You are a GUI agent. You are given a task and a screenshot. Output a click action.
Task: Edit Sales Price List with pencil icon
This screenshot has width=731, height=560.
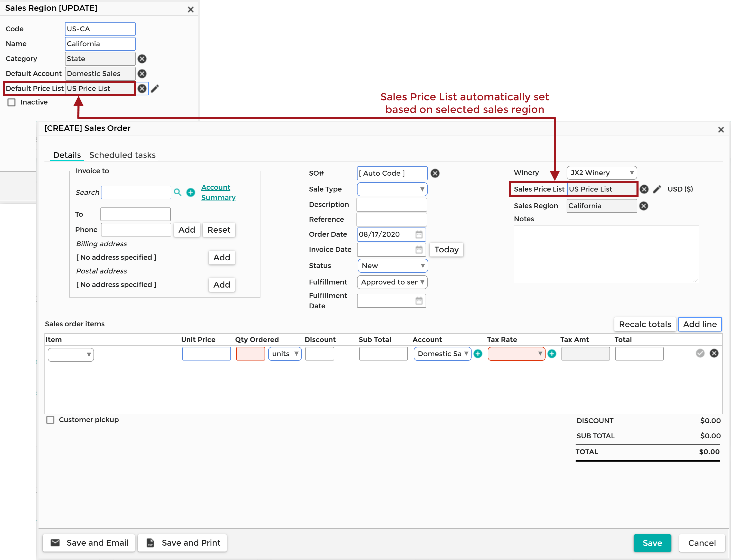(657, 189)
